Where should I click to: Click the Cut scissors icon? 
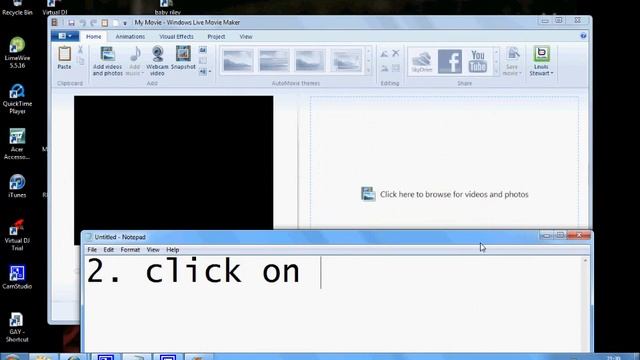[80, 50]
